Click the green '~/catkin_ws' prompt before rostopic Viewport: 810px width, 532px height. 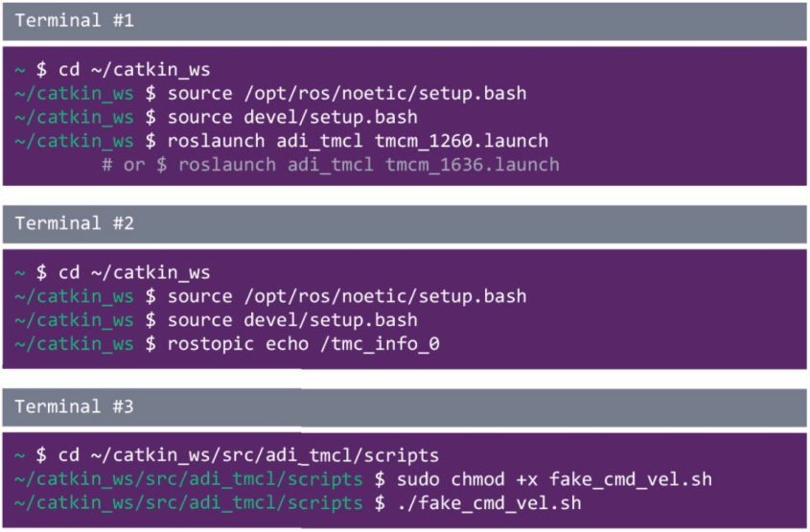(x=74, y=344)
